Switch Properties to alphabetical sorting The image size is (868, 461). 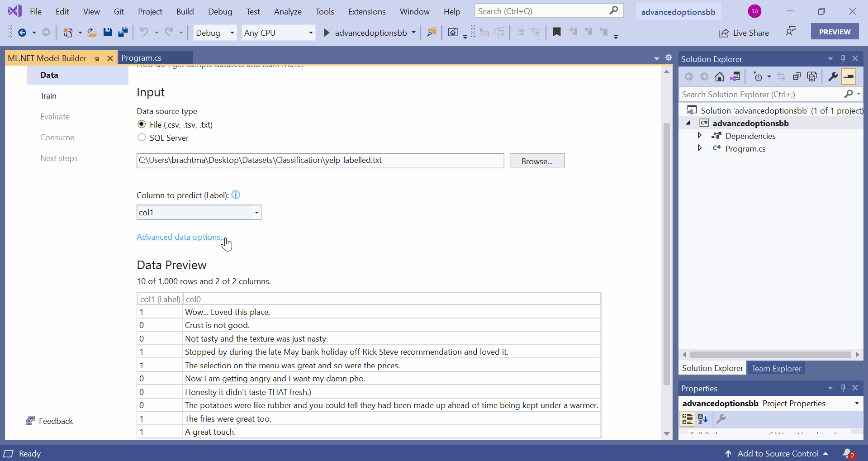click(x=703, y=419)
